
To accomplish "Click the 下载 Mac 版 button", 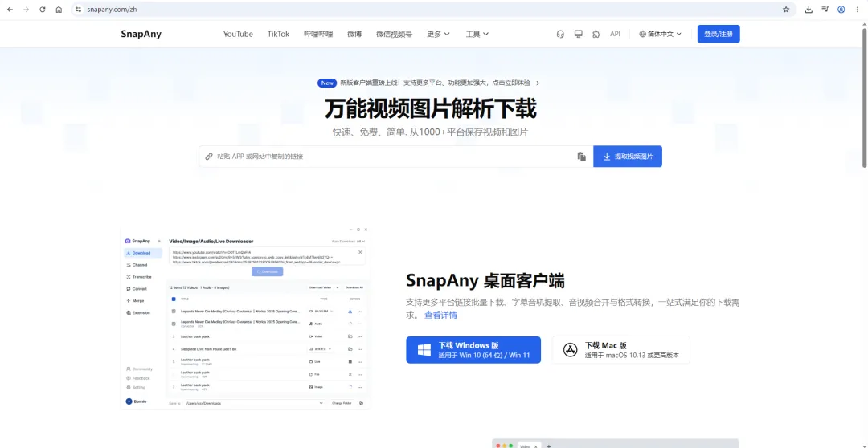I will tap(621, 349).
